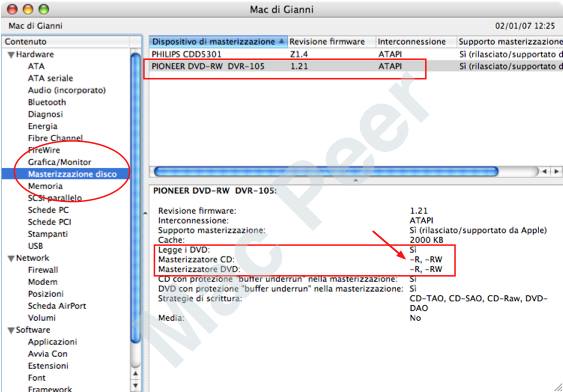Sort by Interconnessione column header

[x=416, y=42]
